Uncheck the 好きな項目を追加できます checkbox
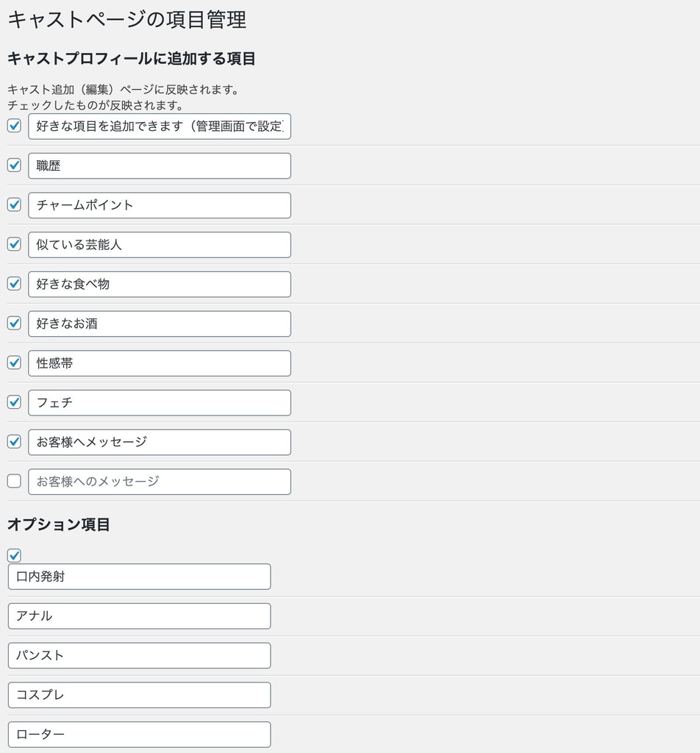Viewport: 700px width, 753px height. point(13,126)
